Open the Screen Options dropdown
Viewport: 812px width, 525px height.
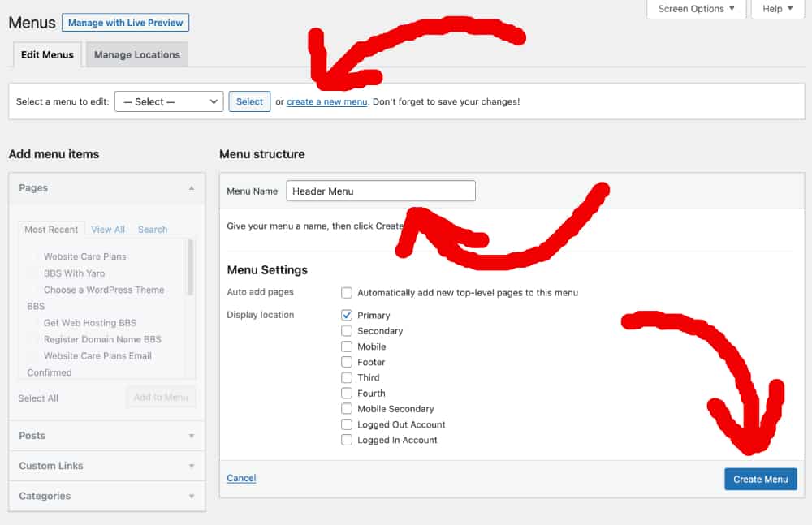[x=696, y=9]
